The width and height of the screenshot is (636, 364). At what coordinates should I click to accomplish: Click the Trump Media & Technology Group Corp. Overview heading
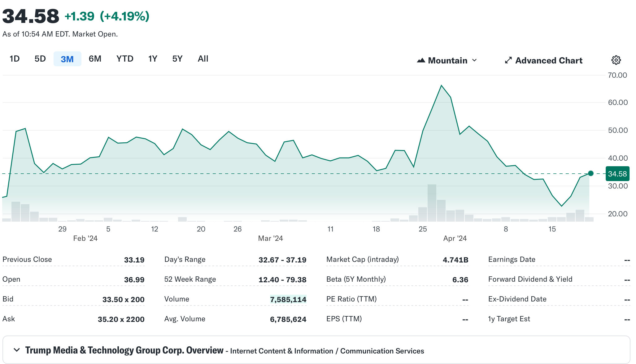coord(124,350)
